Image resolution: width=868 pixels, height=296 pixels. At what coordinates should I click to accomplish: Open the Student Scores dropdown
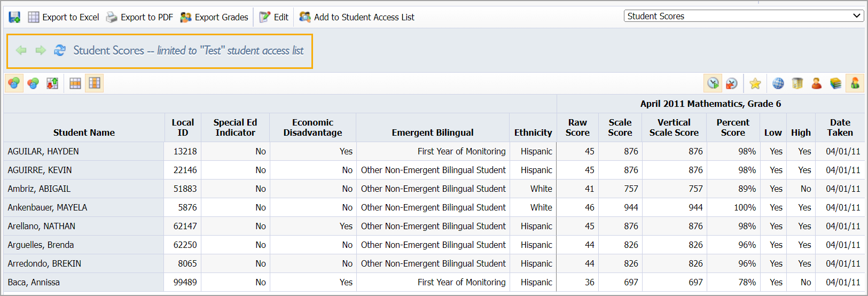pyautogui.click(x=744, y=16)
